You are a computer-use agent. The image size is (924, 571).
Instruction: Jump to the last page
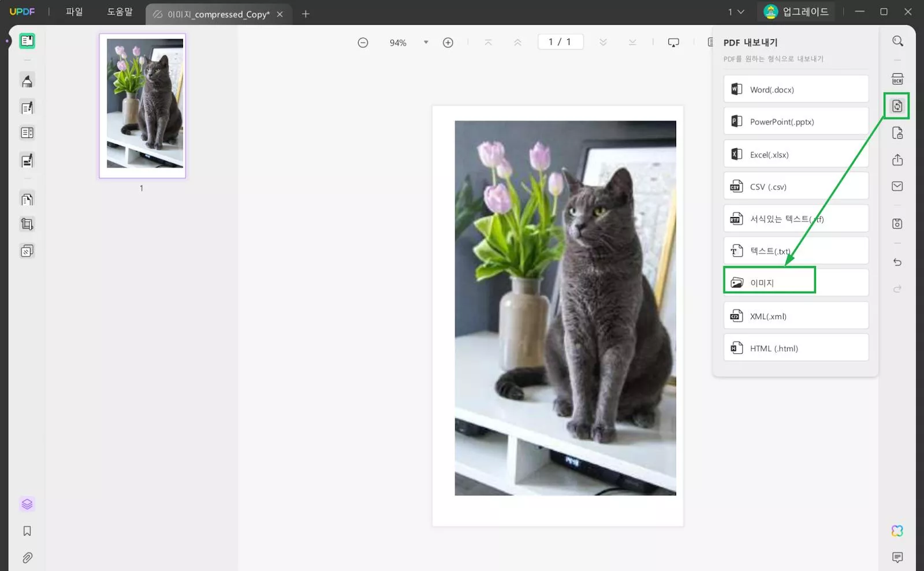(x=632, y=43)
